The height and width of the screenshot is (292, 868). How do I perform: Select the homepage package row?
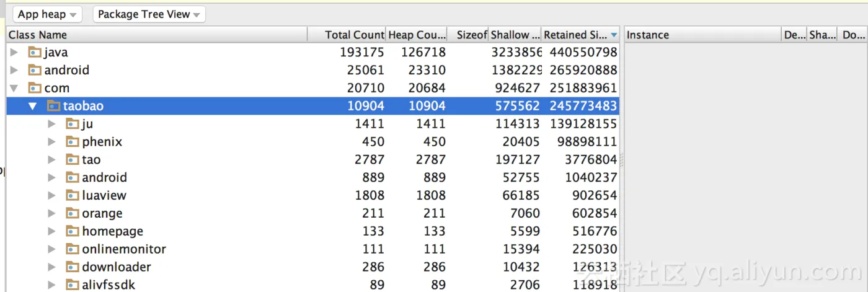coord(312,231)
